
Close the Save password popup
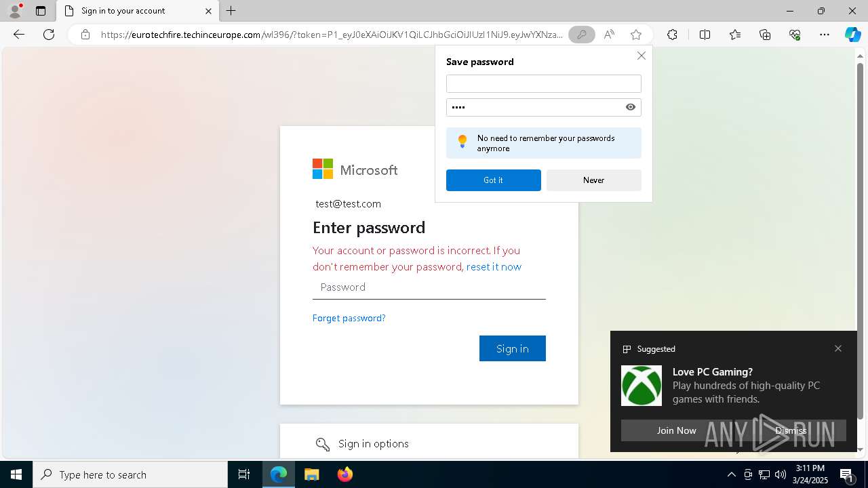[x=641, y=56]
